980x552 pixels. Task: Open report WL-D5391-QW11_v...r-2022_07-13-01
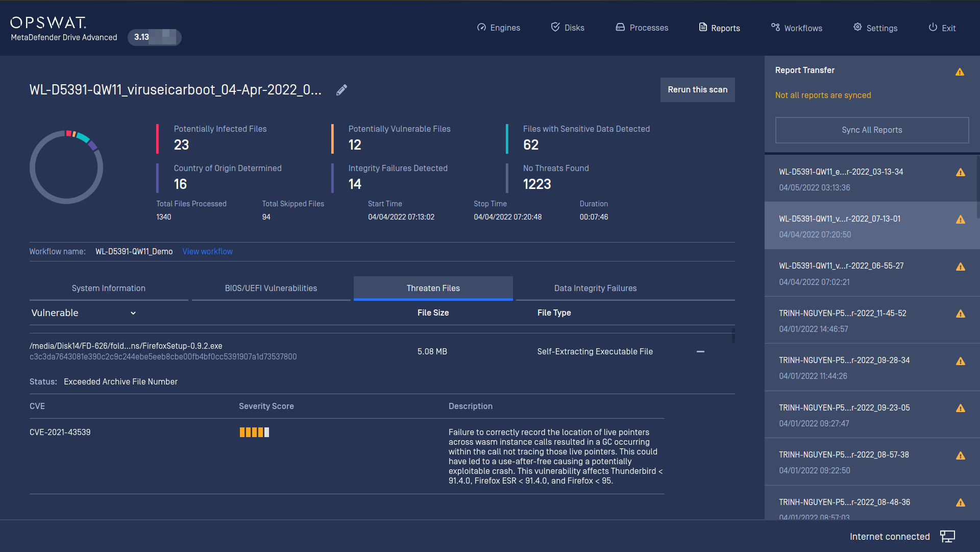pos(871,226)
